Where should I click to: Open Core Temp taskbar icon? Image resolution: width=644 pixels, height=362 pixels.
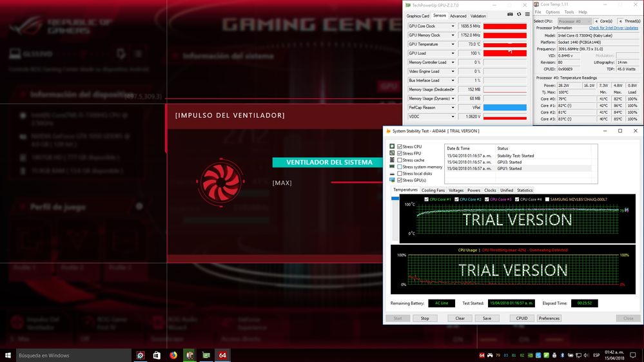tap(190, 356)
